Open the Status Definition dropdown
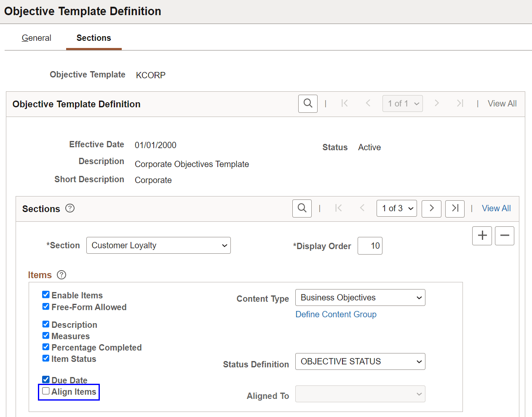The image size is (532, 417). point(360,361)
